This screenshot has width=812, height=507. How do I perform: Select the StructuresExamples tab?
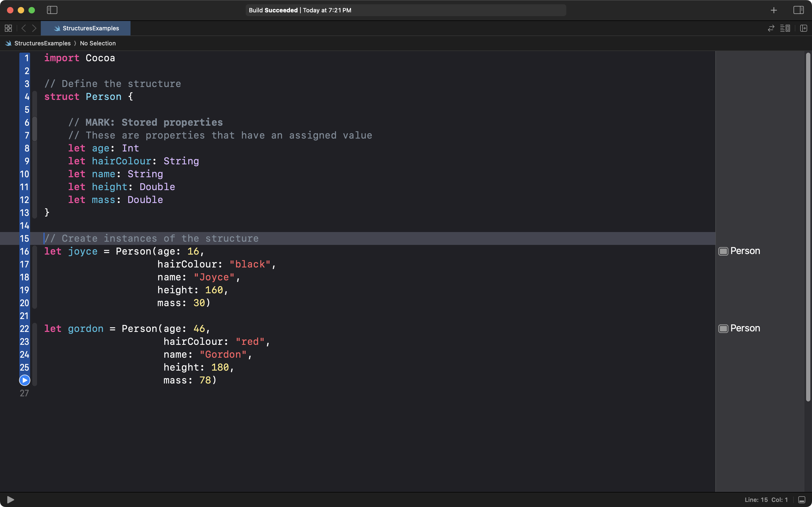point(86,28)
